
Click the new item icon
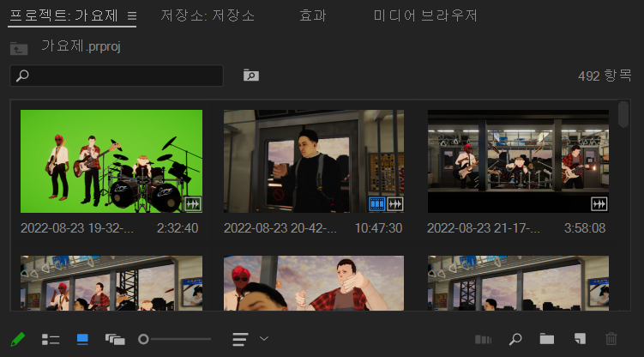[x=580, y=339]
